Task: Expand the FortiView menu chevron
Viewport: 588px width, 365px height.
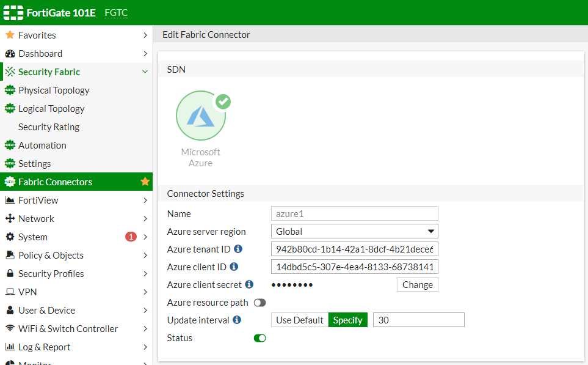Action: click(x=145, y=201)
